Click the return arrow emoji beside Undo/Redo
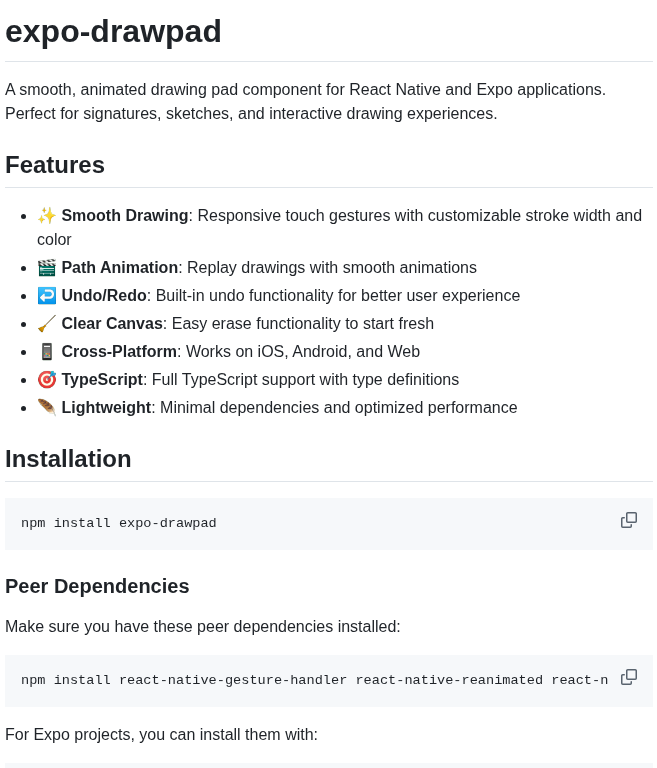Screen dimensions: 657x768 [47, 296]
